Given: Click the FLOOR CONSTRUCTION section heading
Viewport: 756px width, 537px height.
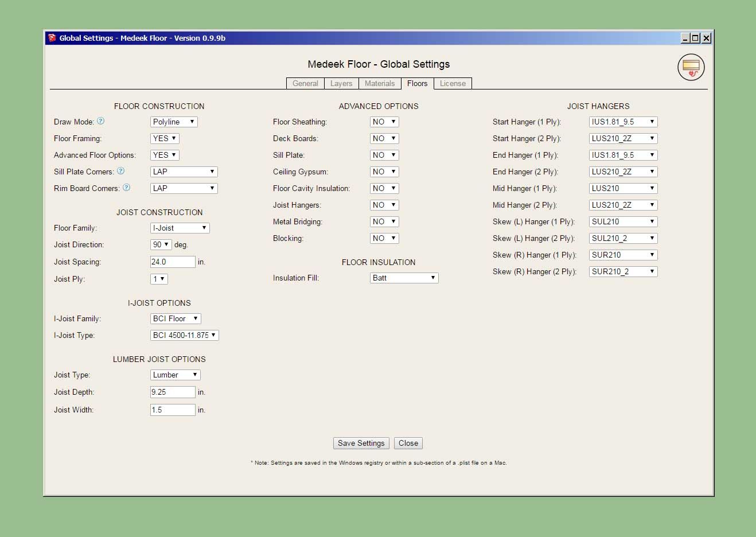Looking at the screenshot, I should click(x=159, y=106).
